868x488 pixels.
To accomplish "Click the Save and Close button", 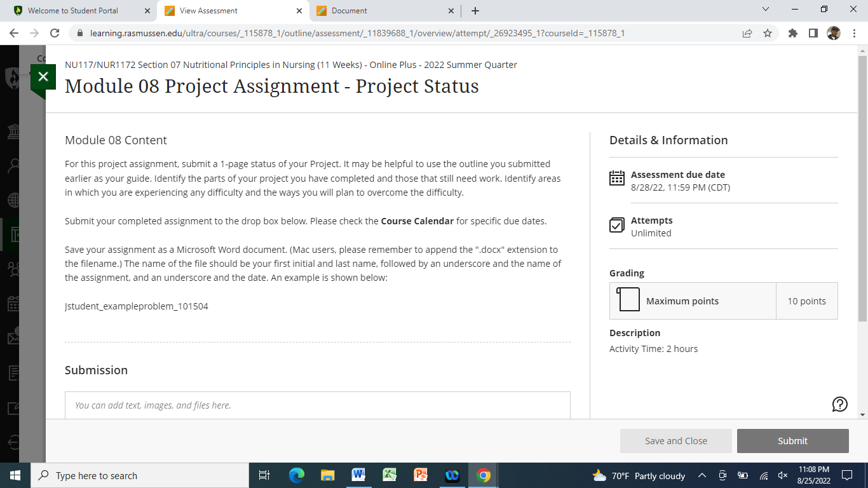I will (676, 441).
